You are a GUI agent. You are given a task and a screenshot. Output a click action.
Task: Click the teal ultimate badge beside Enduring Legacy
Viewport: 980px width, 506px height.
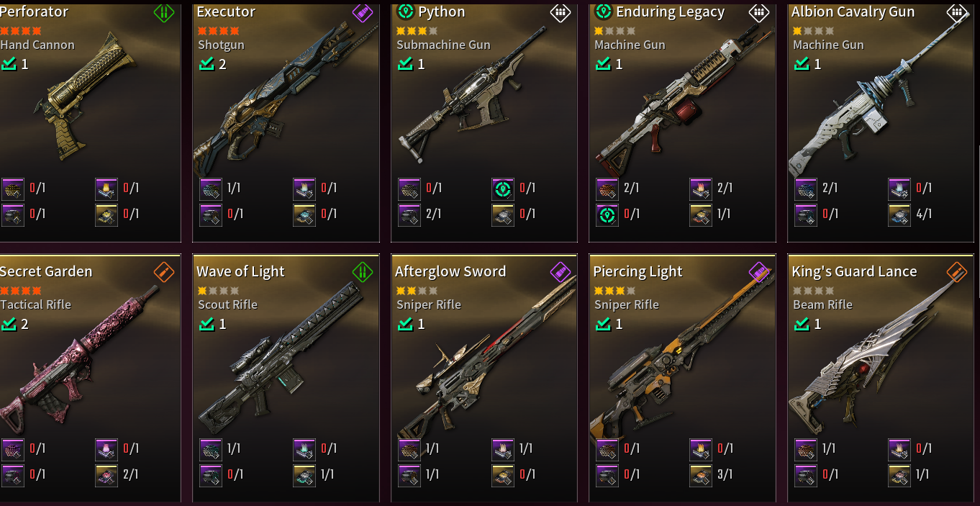tap(603, 12)
